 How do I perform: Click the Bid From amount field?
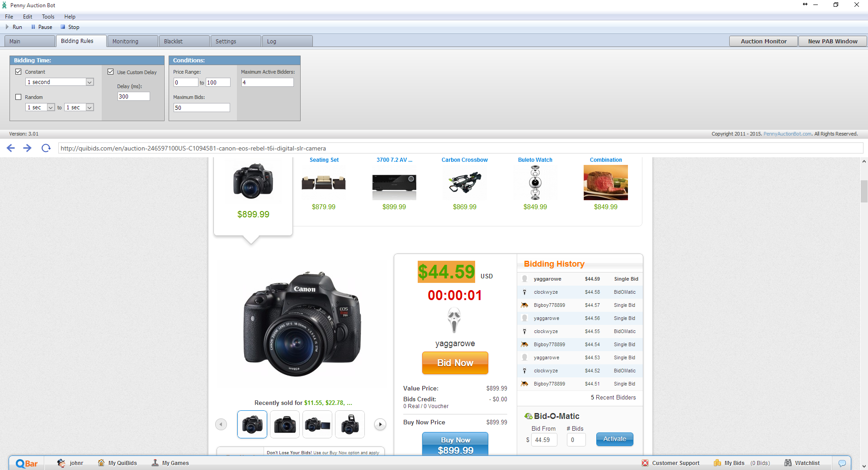[x=544, y=440]
